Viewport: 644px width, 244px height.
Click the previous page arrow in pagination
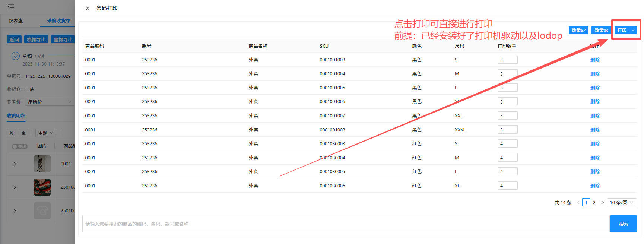578,202
